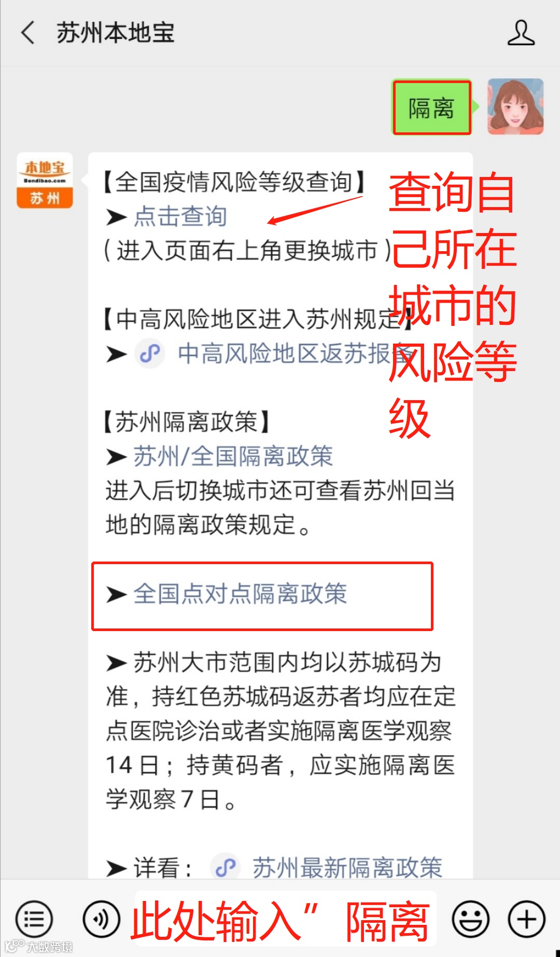
Task: Go back using the back arrow
Action: (28, 33)
